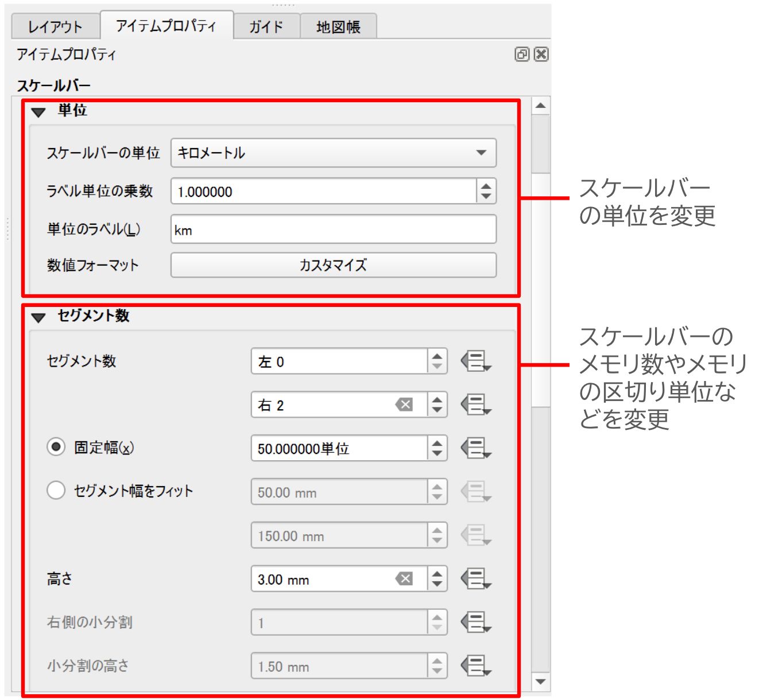Adjust the 50.000000単位 stepper
759x700 pixels.
click(437, 448)
